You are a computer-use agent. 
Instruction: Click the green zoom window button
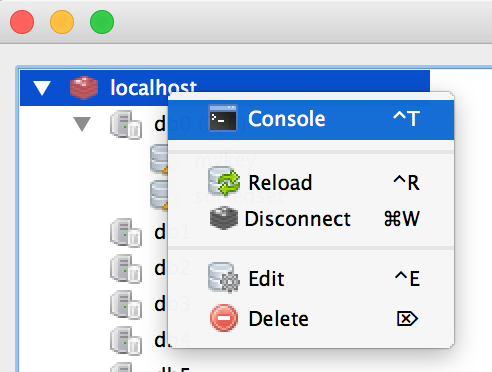102,22
